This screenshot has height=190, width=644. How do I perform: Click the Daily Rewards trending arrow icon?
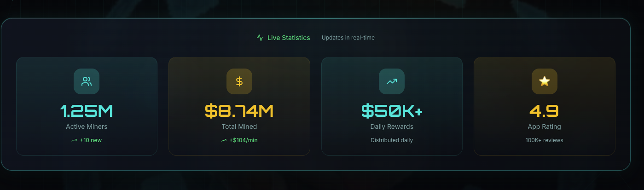[x=392, y=81]
